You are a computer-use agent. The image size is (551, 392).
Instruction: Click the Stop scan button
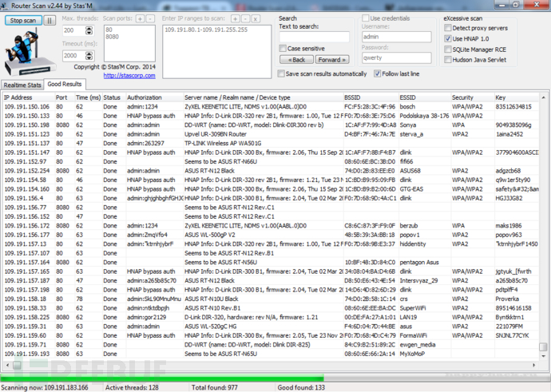tap(23, 21)
